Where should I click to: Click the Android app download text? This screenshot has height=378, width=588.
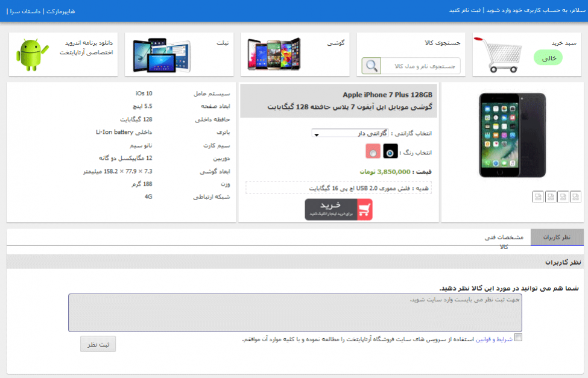pos(86,48)
